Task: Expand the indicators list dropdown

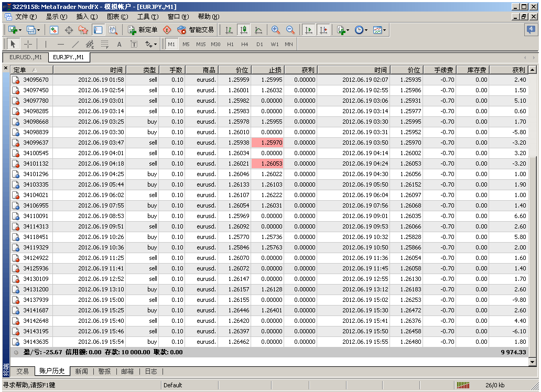Action: point(348,30)
